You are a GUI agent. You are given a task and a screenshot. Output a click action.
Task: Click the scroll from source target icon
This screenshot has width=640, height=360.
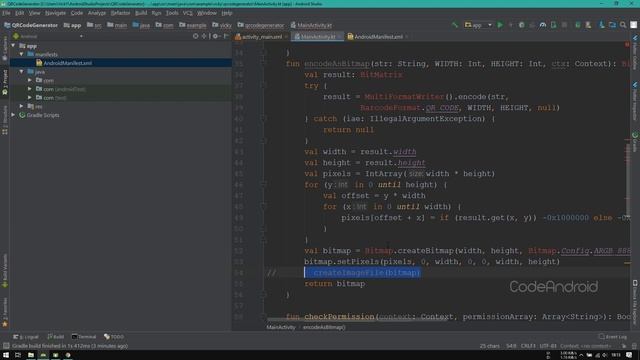[196, 36]
